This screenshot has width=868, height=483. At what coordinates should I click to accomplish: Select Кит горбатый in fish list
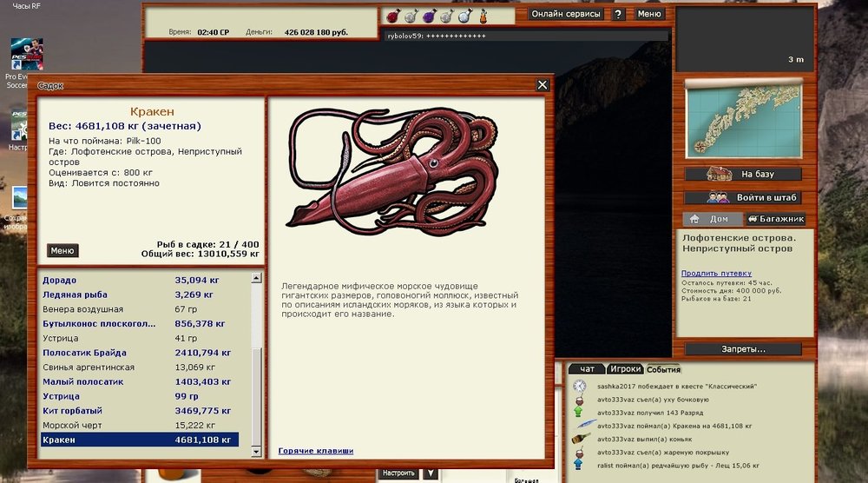(139, 411)
